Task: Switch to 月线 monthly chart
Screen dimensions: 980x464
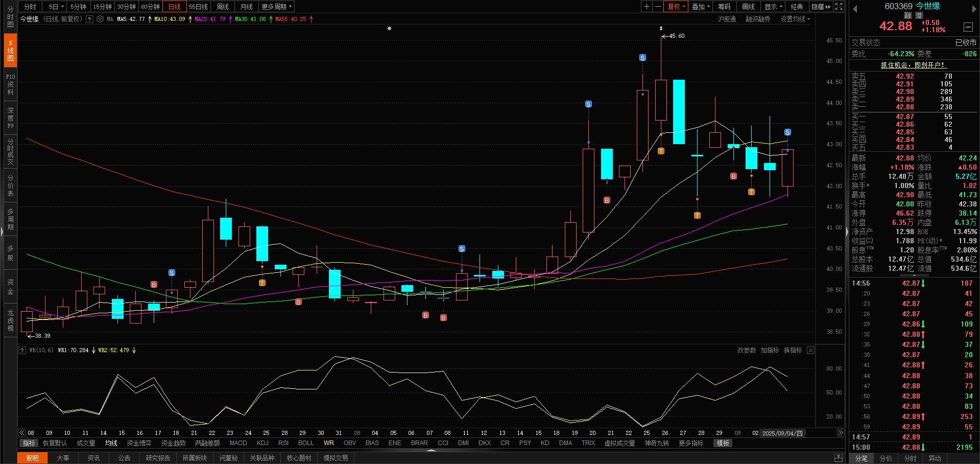Action: [247, 7]
